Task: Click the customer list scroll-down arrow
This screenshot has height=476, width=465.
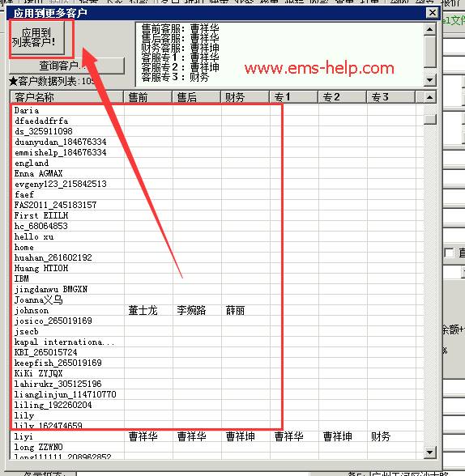Action: 430,453
